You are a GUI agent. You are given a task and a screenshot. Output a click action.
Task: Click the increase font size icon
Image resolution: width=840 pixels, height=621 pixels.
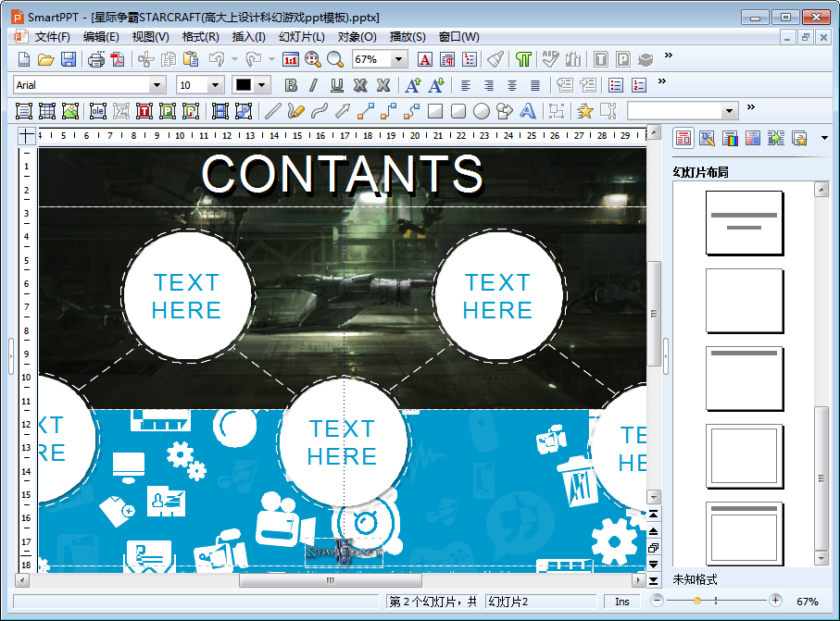[413, 85]
